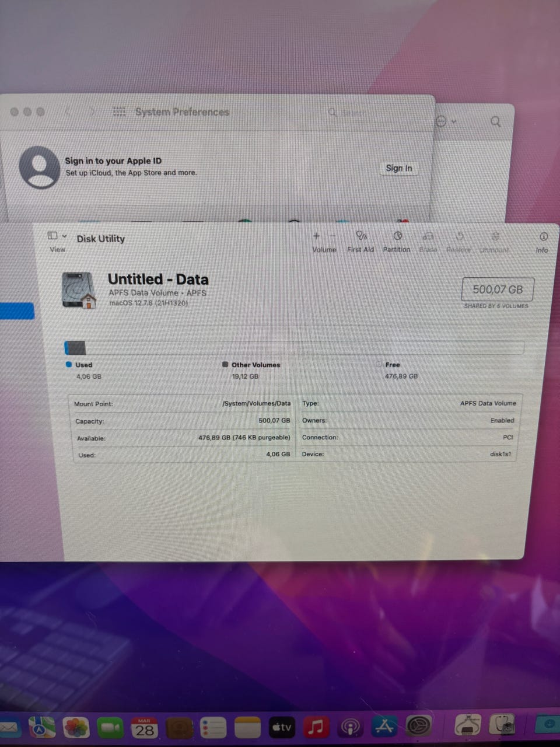
Task: Click "Sign in to your Apple ID" text
Action: 113,160
